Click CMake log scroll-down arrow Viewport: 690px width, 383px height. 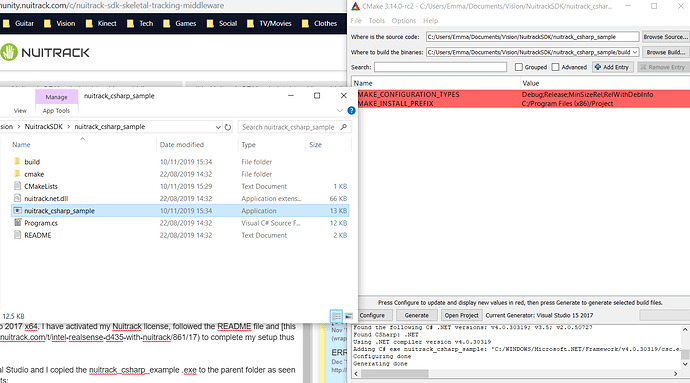pos(685,364)
